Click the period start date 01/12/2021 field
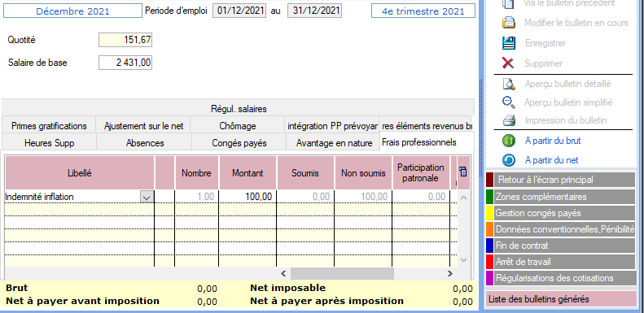Image resolution: width=644 pixels, height=313 pixels. click(239, 11)
